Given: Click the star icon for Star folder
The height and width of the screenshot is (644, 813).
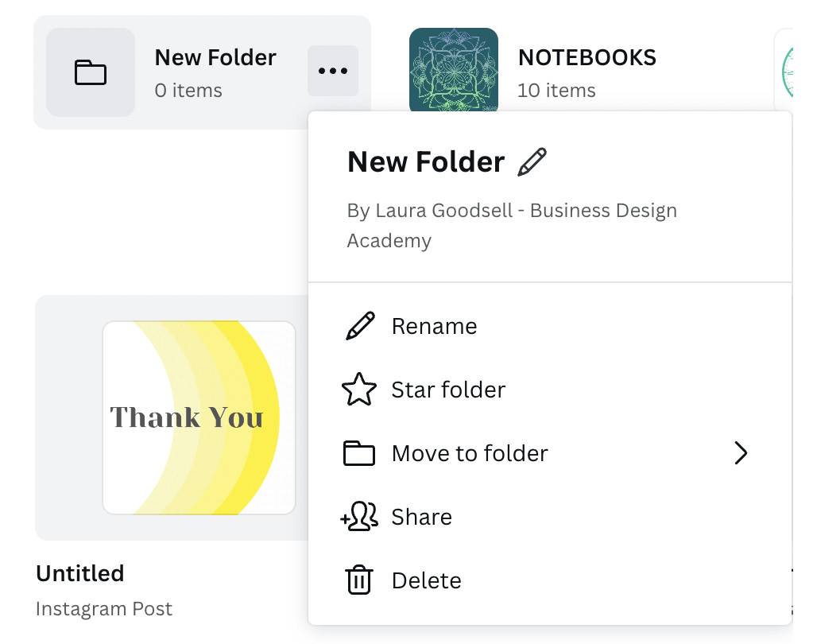Looking at the screenshot, I should (359, 390).
